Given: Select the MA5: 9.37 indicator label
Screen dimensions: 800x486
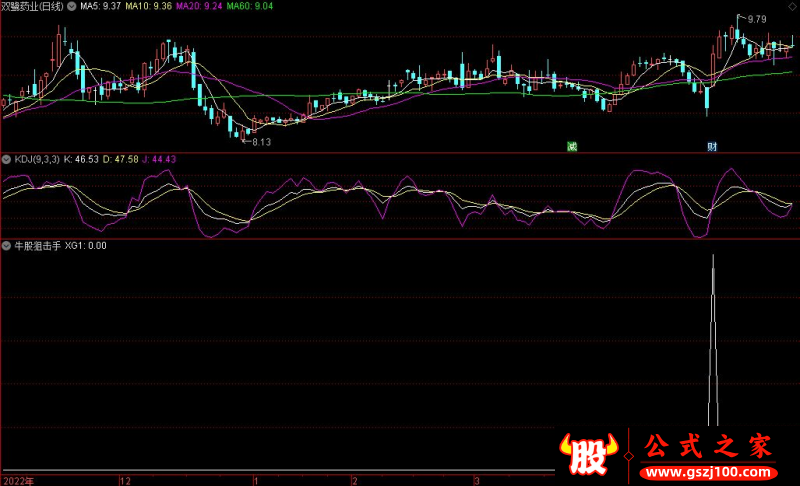Looking at the screenshot, I should pyautogui.click(x=100, y=6).
